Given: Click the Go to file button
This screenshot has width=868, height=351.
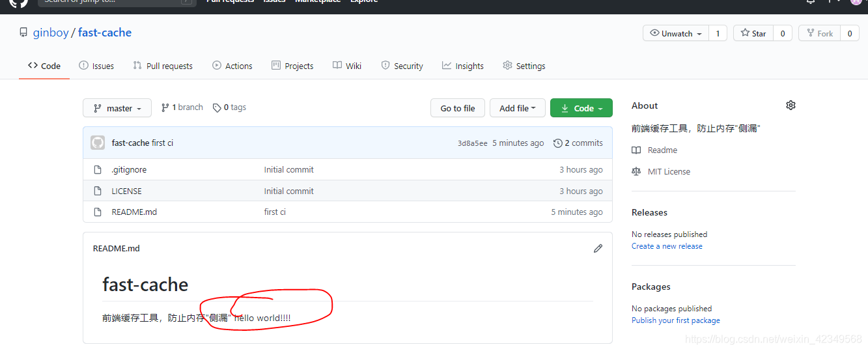Looking at the screenshot, I should 458,108.
